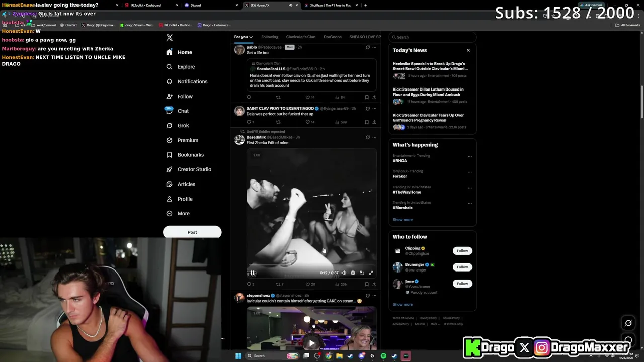Mute the Zherka video volume
Image resolution: width=644 pixels, height=362 pixels.
click(344, 273)
